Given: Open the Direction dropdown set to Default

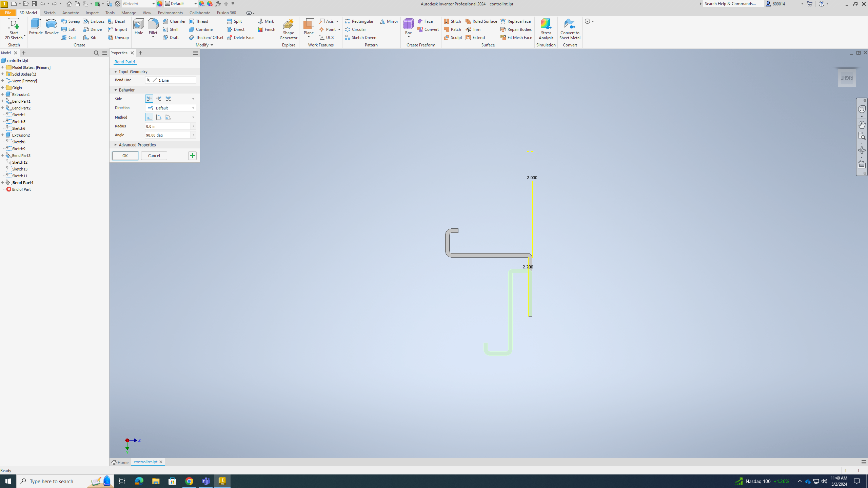Looking at the screenshot, I should pos(171,108).
